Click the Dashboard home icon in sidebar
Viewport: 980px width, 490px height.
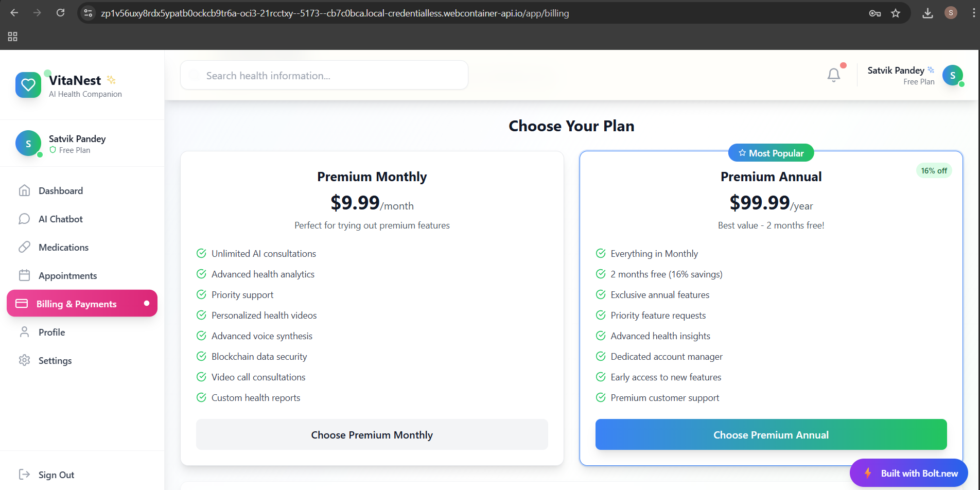[x=24, y=190]
